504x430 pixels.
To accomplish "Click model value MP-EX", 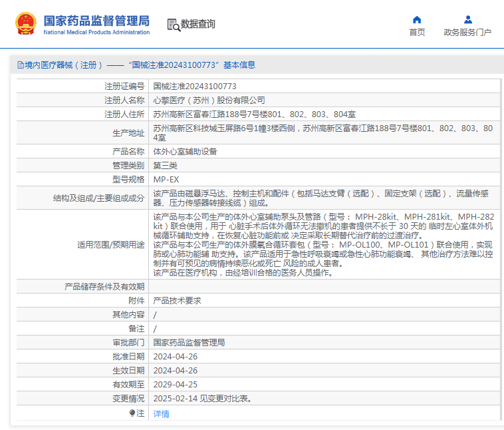I will point(166,179).
